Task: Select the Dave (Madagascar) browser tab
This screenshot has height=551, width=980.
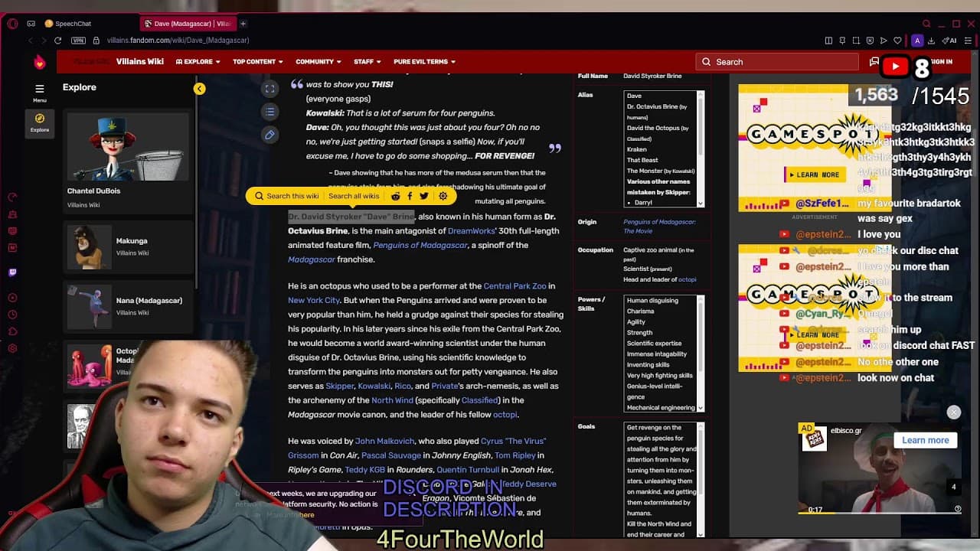Action: 188,24
